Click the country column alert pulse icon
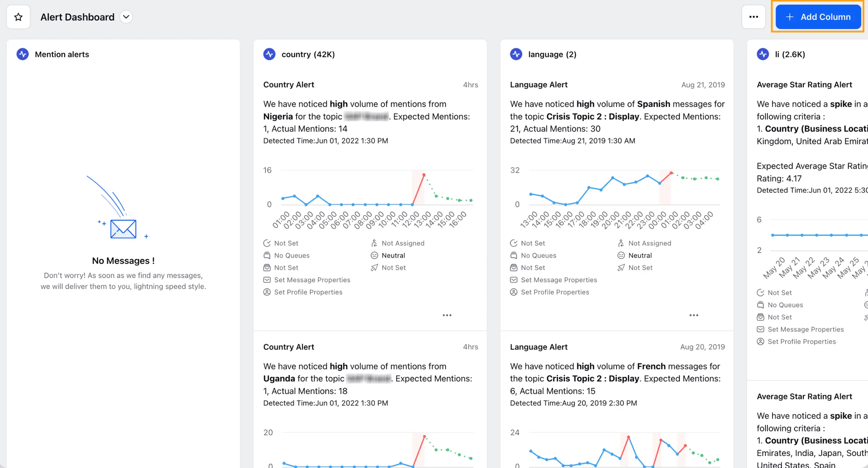 click(x=269, y=54)
